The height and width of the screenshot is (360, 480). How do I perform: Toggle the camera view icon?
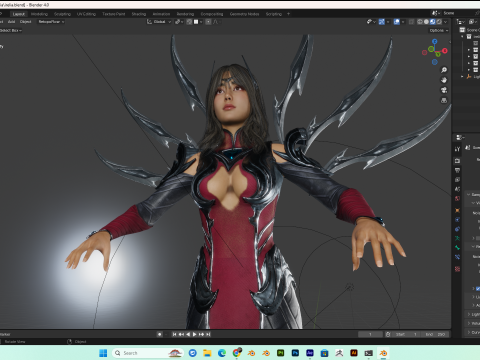(444, 90)
